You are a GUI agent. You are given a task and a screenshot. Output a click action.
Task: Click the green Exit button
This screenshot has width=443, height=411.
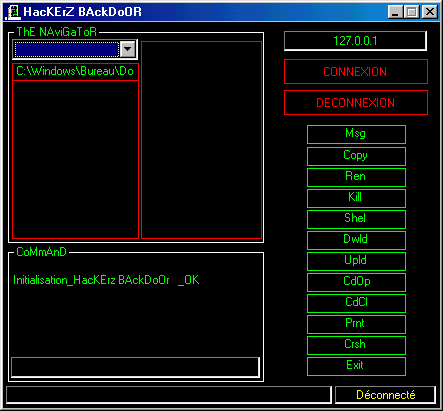click(356, 366)
